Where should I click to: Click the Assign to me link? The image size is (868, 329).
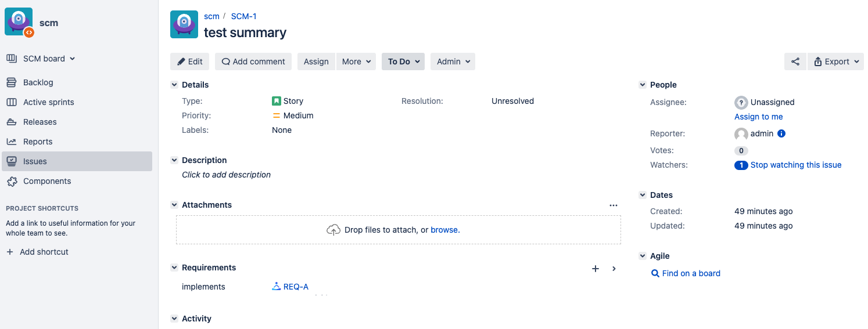coord(758,117)
